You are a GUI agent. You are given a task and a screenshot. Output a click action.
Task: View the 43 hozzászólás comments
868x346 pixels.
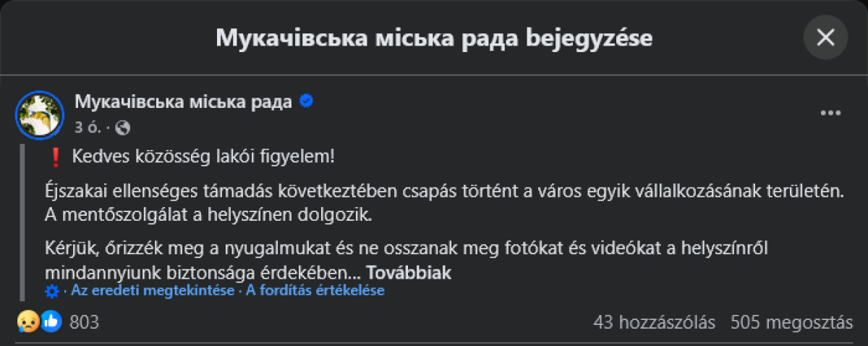tap(654, 322)
